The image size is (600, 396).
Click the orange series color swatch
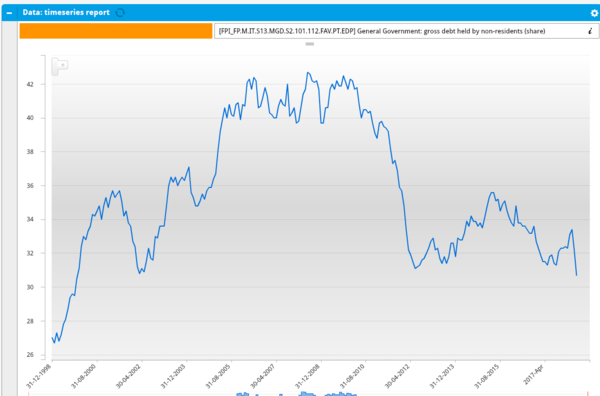tap(116, 31)
